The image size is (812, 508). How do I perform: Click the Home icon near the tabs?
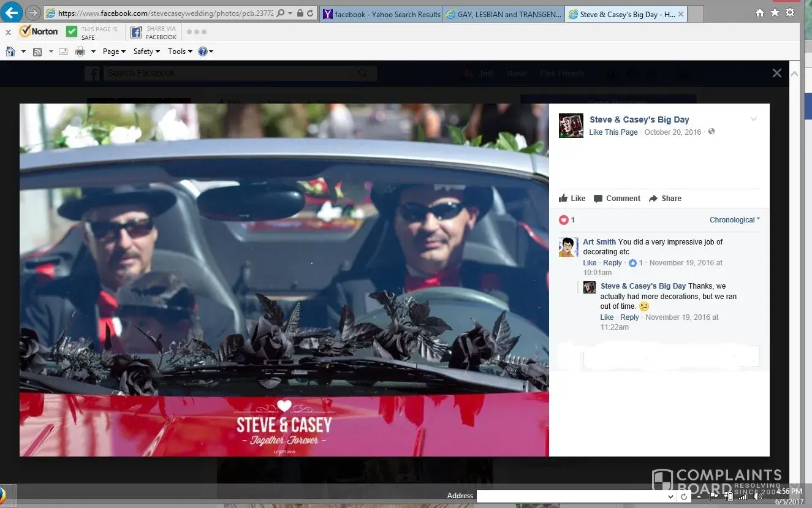coord(760,13)
